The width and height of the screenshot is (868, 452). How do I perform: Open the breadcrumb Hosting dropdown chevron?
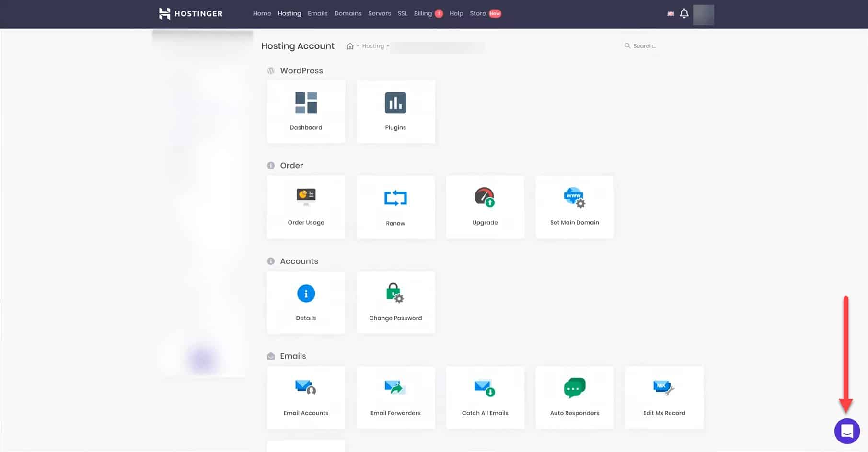(x=388, y=46)
